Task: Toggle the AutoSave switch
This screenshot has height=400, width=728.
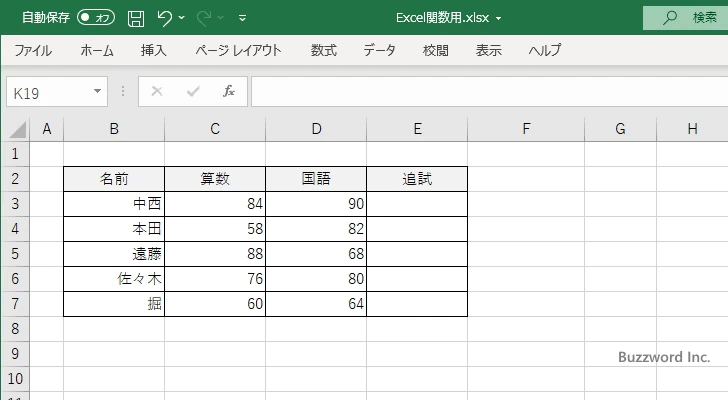Action: point(96,17)
